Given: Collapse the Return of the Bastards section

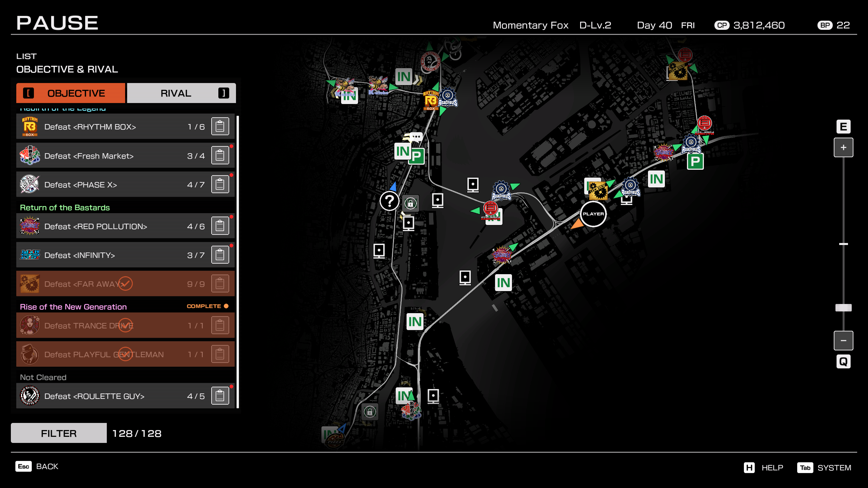Looking at the screenshot, I should (65, 207).
